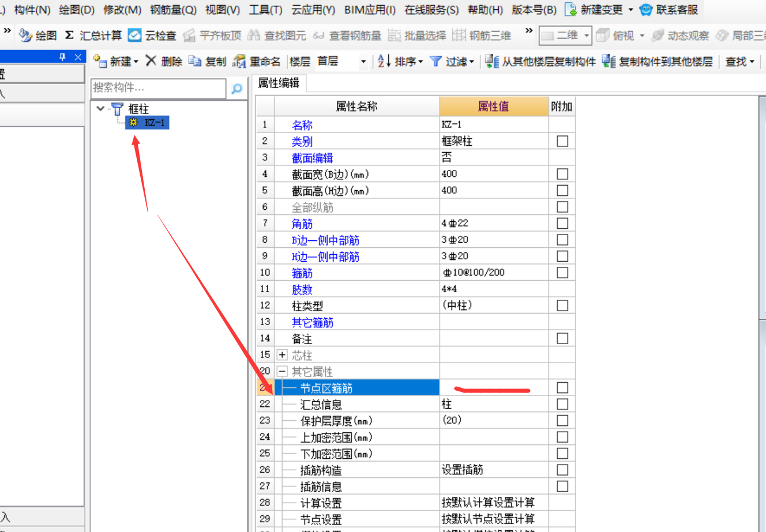Open 工具(T) menu
This screenshot has width=766, height=532.
coord(265,10)
